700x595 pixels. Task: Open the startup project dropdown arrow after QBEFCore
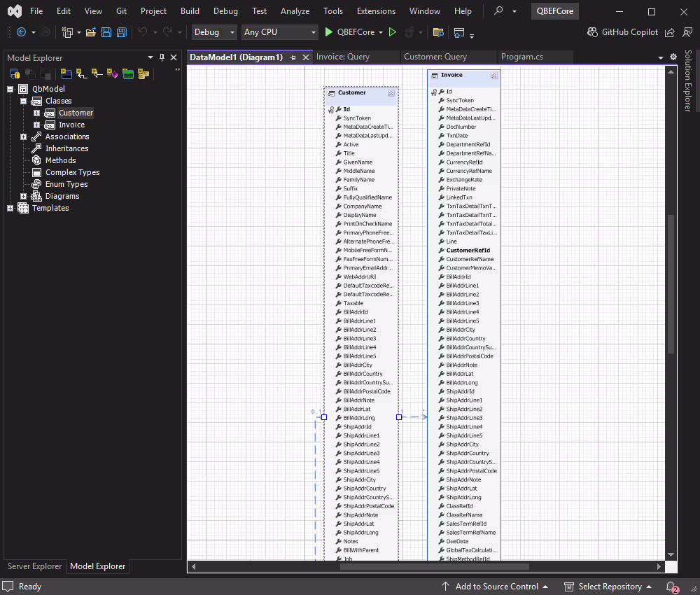381,33
